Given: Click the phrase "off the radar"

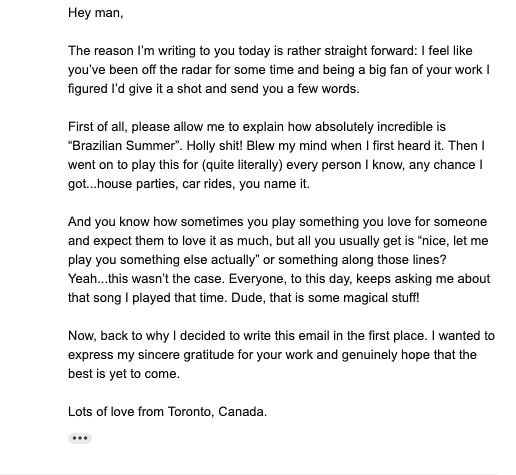Looking at the screenshot, I should tap(177, 70).
